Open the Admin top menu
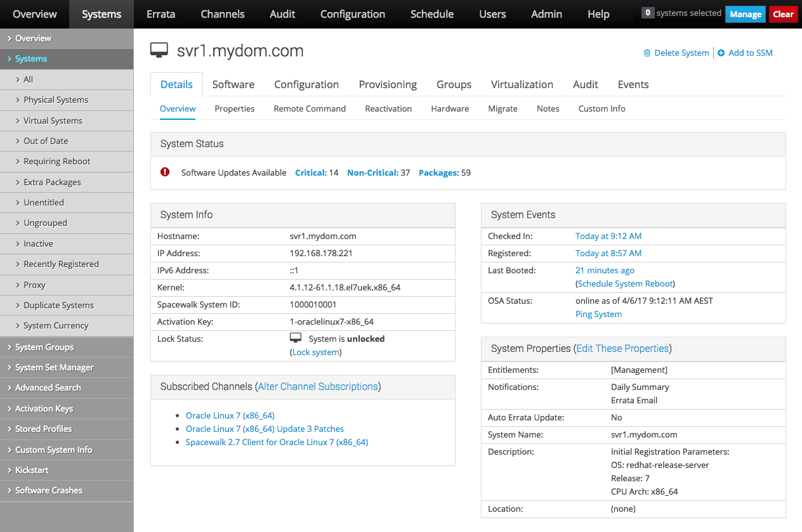Image resolution: width=802 pixels, height=532 pixels. point(546,14)
